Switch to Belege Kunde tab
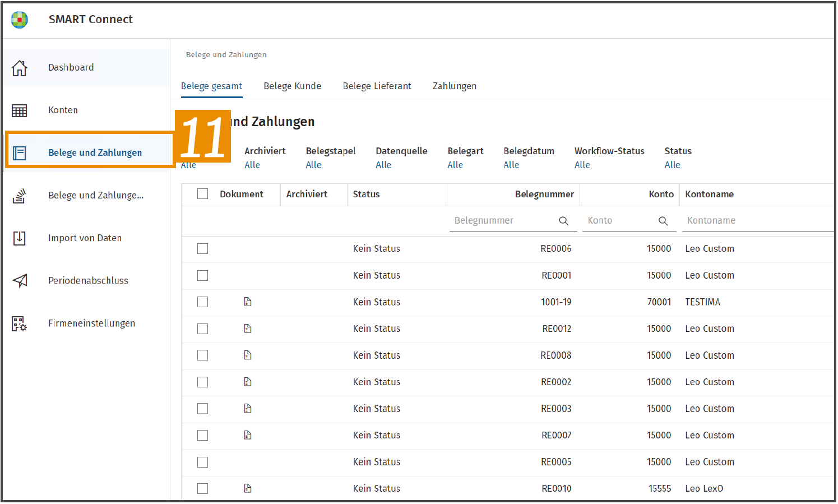Image resolution: width=838 pixels, height=504 pixels. coord(292,86)
